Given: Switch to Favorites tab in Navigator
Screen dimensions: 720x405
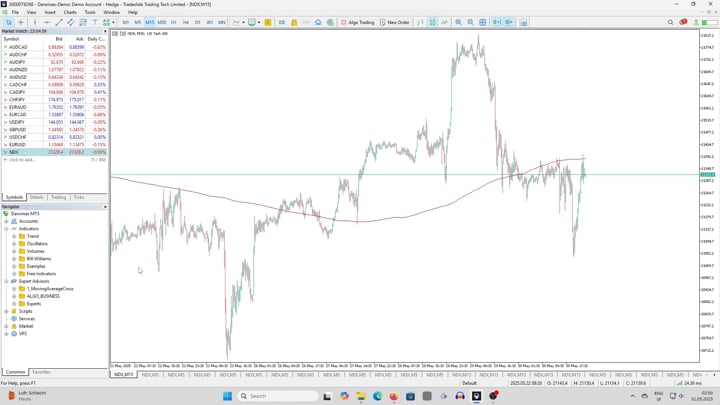Looking at the screenshot, I should pos(41,372).
